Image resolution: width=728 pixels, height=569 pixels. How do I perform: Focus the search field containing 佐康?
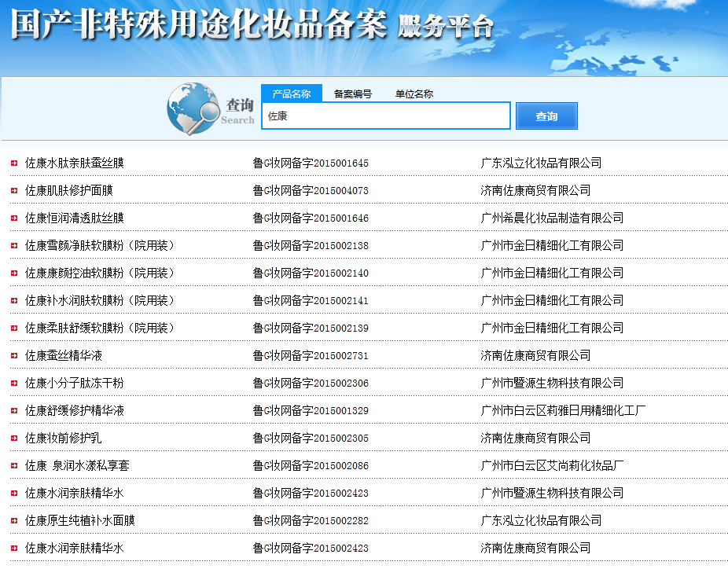click(x=386, y=116)
